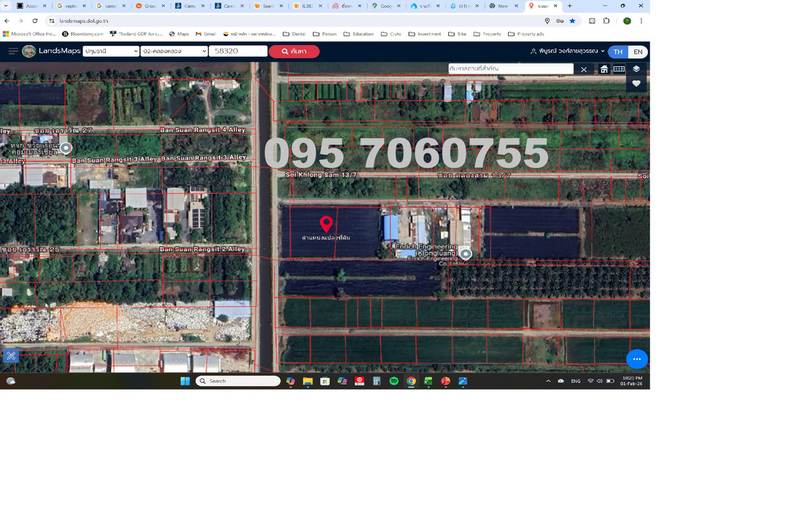Open the measurement tool ruler-pencil icon
The height and width of the screenshot is (532, 798).
click(11, 356)
